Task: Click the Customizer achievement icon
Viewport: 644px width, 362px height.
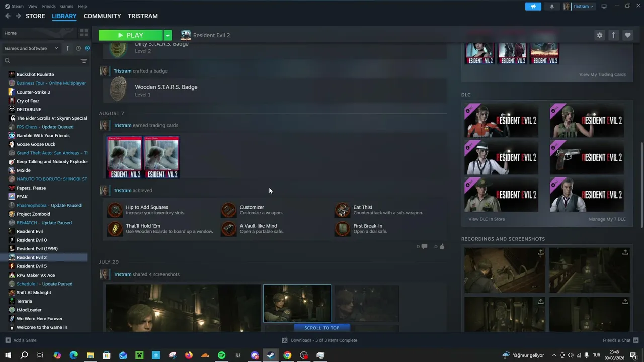Action: (229, 210)
